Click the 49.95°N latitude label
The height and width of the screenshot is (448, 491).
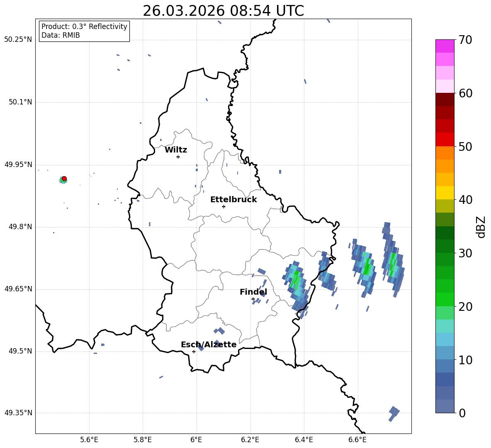pyautogui.click(x=18, y=164)
